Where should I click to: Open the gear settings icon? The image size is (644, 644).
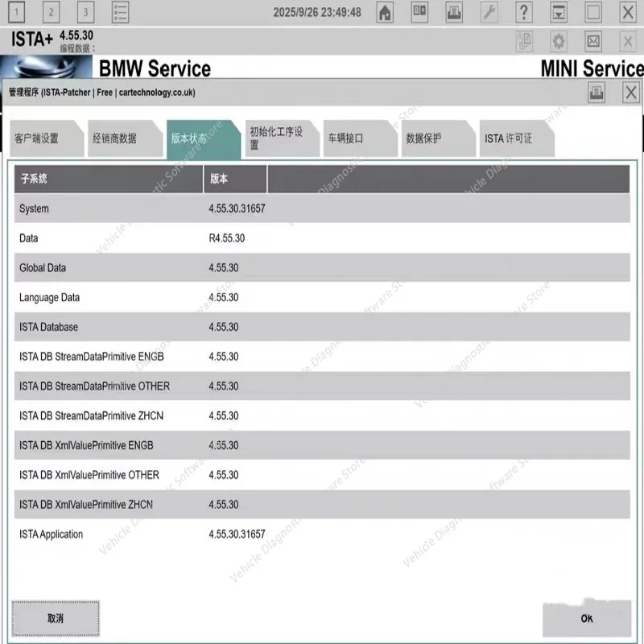tap(559, 41)
